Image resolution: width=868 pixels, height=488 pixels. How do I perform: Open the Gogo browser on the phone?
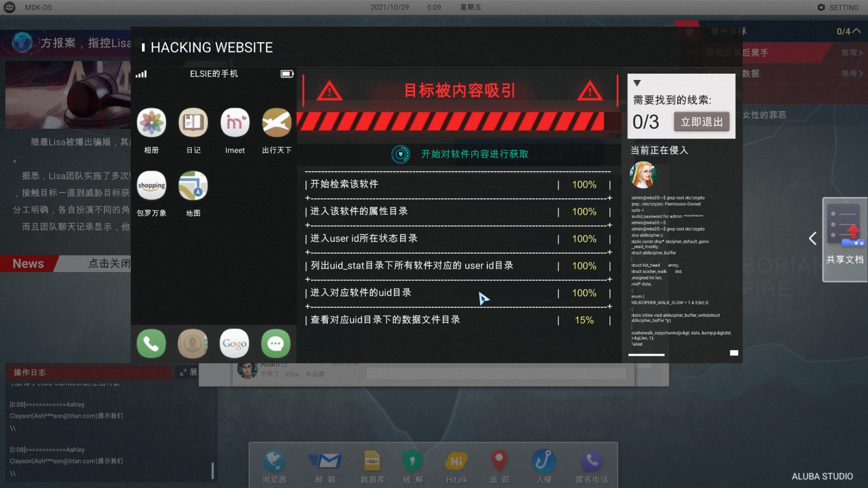pyautogui.click(x=234, y=344)
